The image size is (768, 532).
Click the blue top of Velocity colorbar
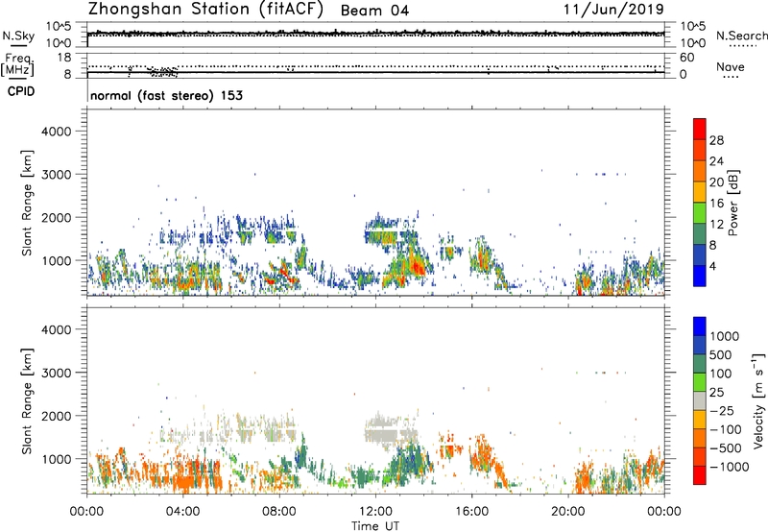[700, 326]
